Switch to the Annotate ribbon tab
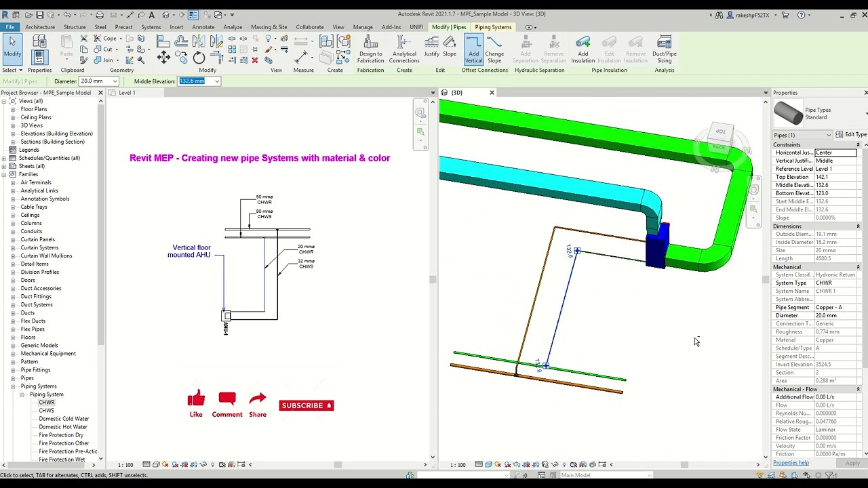This screenshot has height=488, width=868. tap(203, 27)
